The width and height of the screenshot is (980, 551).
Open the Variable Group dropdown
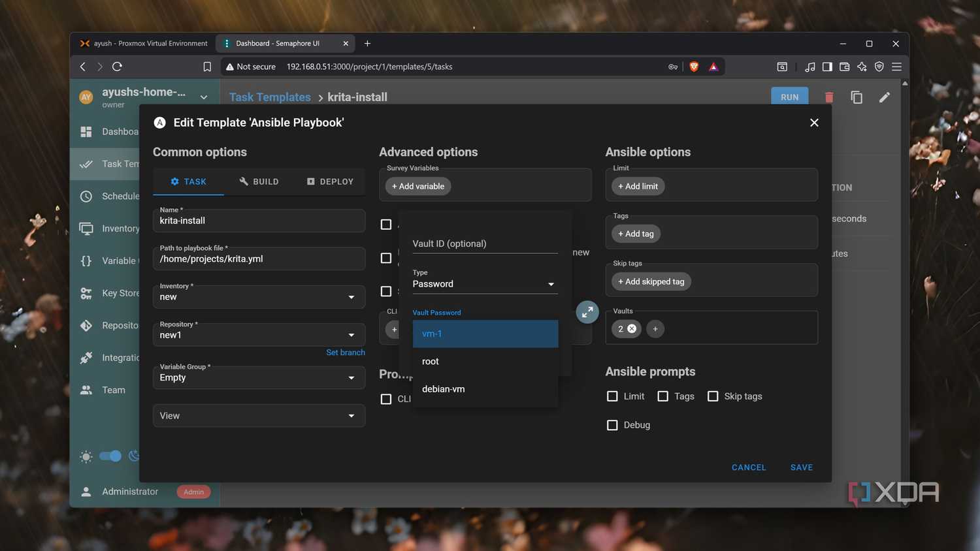pyautogui.click(x=259, y=377)
